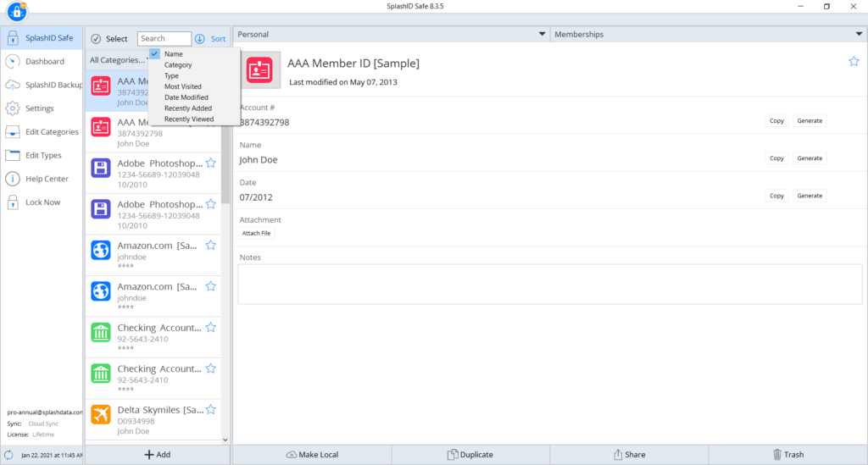
Task: Expand the Memberships type dropdown
Action: click(859, 35)
